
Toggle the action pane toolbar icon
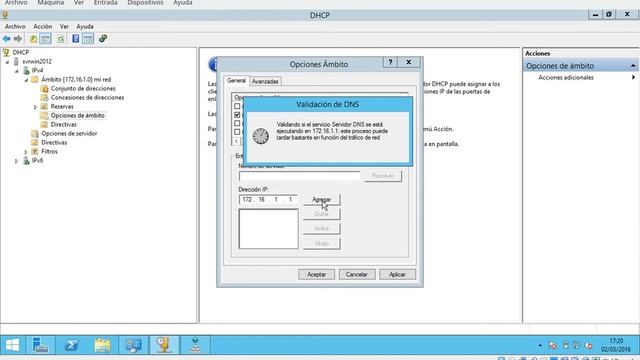(88, 39)
